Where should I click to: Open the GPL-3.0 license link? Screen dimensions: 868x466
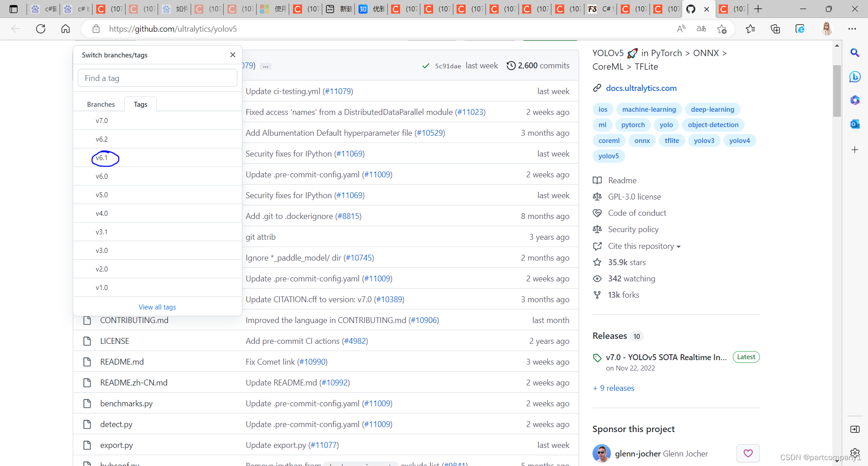[634, 197]
